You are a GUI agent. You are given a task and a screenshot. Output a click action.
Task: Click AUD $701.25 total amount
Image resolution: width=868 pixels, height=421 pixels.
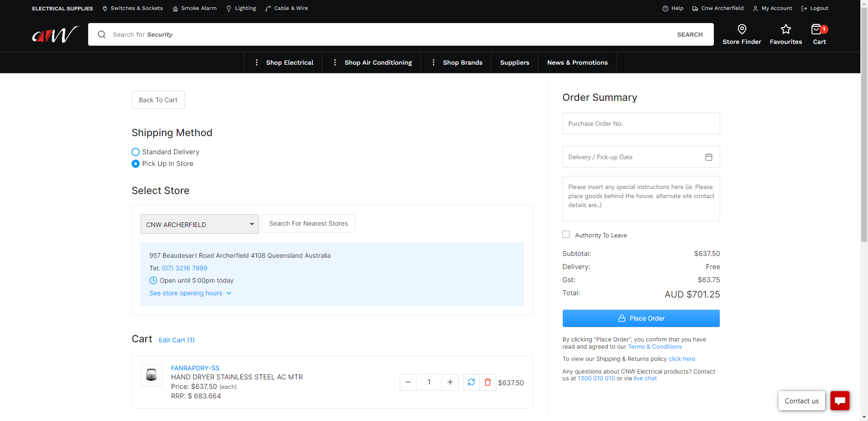click(x=692, y=294)
